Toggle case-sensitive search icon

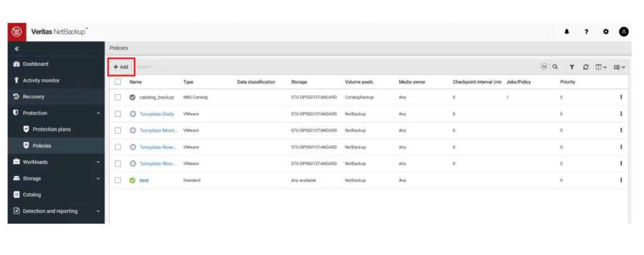pos(544,67)
